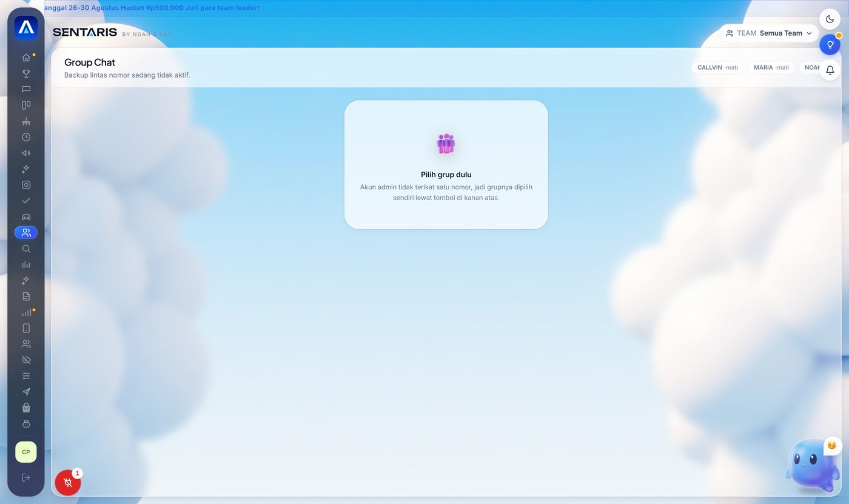
Task: Select the MARIA mati group chip
Action: pos(771,67)
